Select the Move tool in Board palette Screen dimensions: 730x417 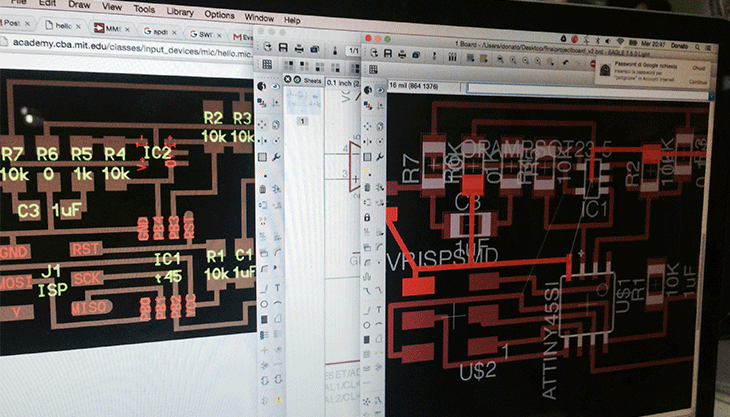[367, 126]
